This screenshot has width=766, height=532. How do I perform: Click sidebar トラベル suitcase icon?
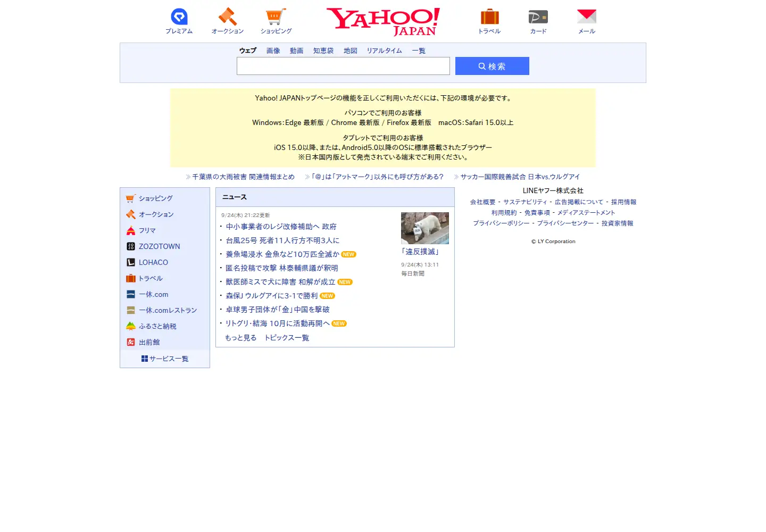tap(131, 278)
